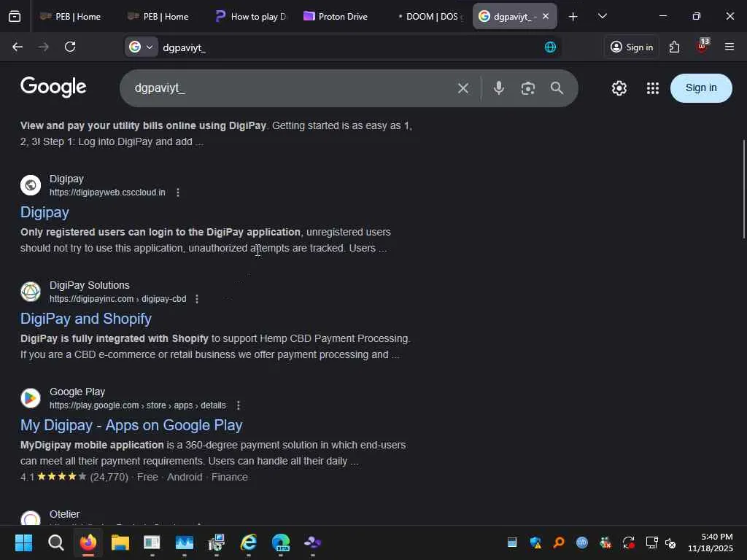The image size is (747, 560).
Task: Open Internet Explorer from the taskbar
Action: [248, 542]
